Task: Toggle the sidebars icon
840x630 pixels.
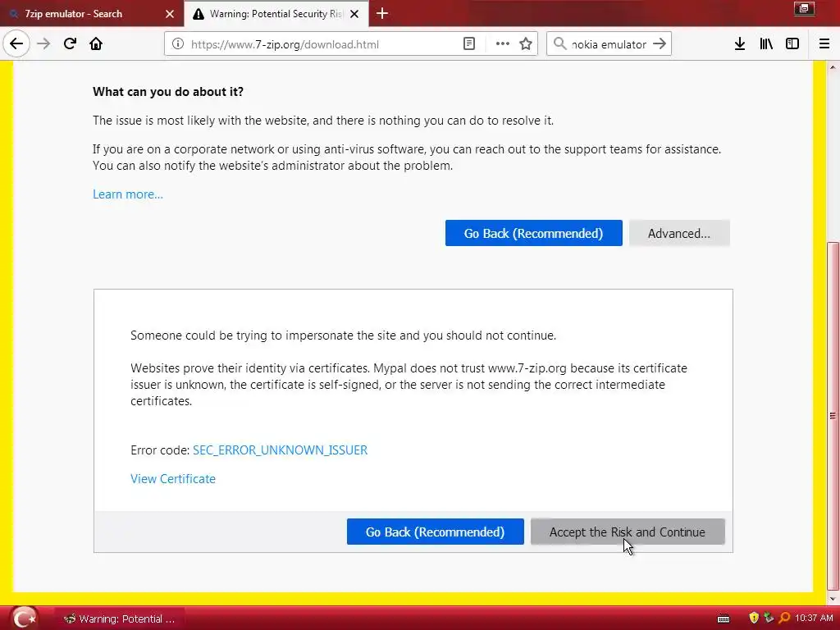Action: [792, 44]
